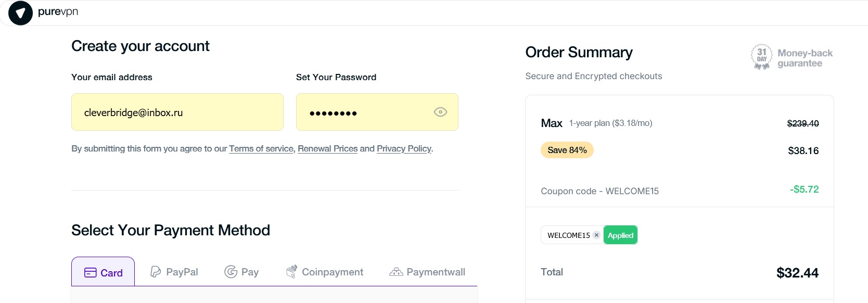Open the Terms of service link
Screen dimensions: 868x303
pyautogui.click(x=261, y=148)
